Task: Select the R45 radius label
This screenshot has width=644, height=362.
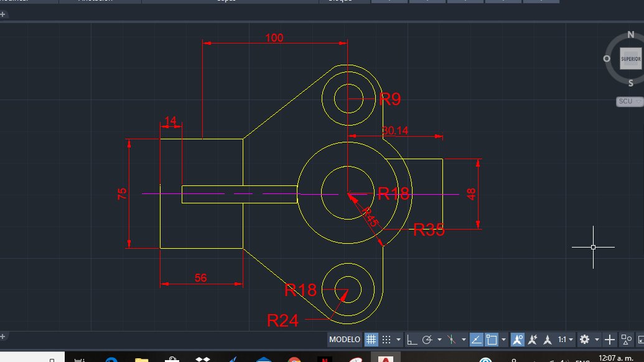Action: pyautogui.click(x=369, y=217)
